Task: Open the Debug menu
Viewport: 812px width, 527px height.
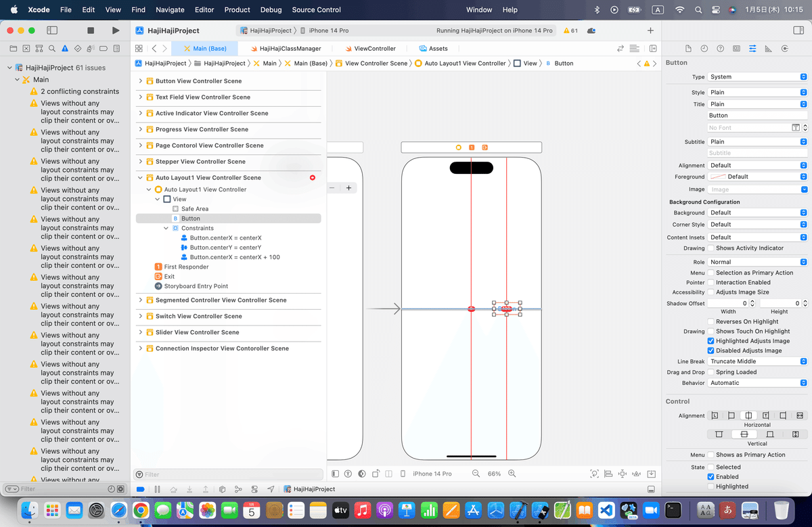Action: tap(271, 9)
